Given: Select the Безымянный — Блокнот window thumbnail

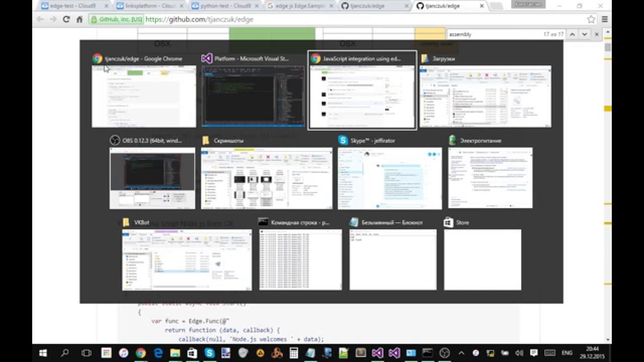Looking at the screenshot, I should (393, 260).
